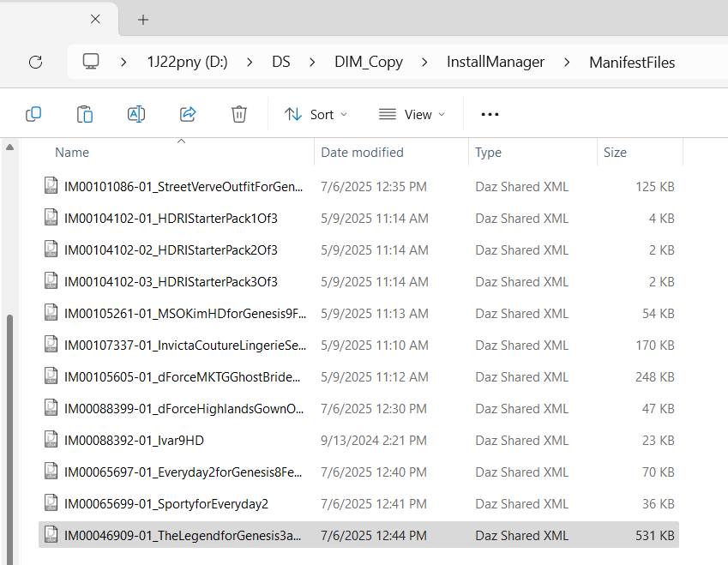Screen dimensions: 728x565
Task: Click file icon of HDRIStarterPack1Of3
Action: (51, 217)
